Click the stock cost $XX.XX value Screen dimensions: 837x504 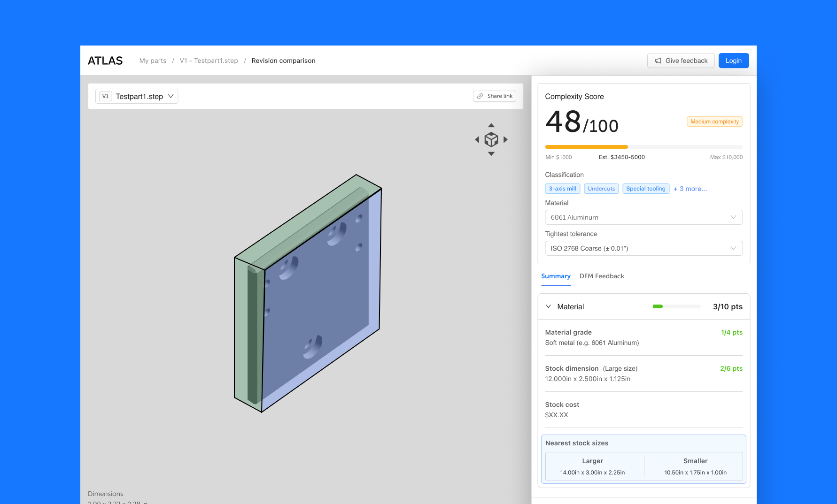tap(557, 415)
